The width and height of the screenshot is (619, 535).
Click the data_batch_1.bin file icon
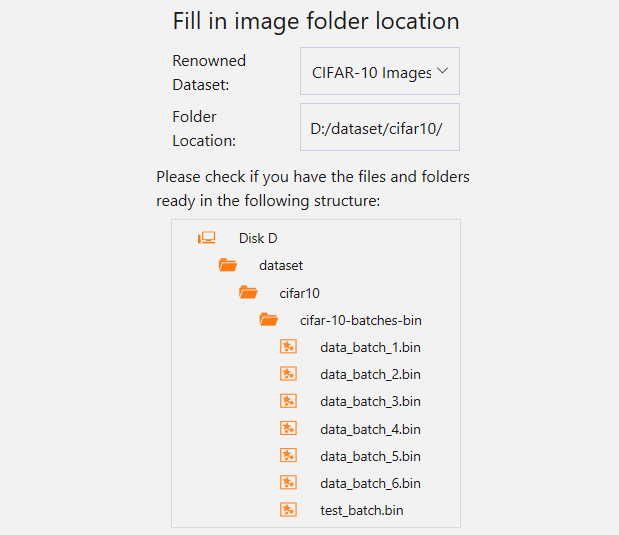point(289,347)
